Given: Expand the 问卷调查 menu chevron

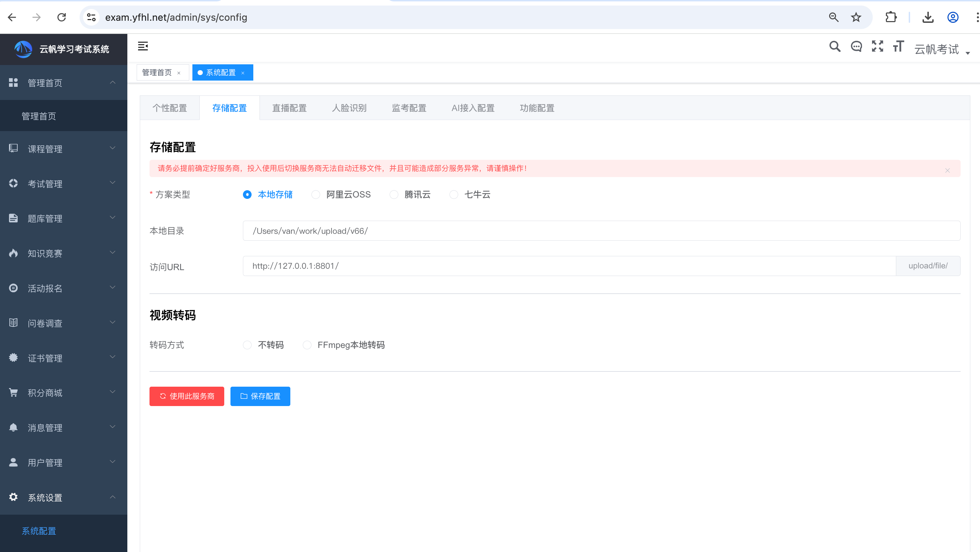Looking at the screenshot, I should (112, 322).
